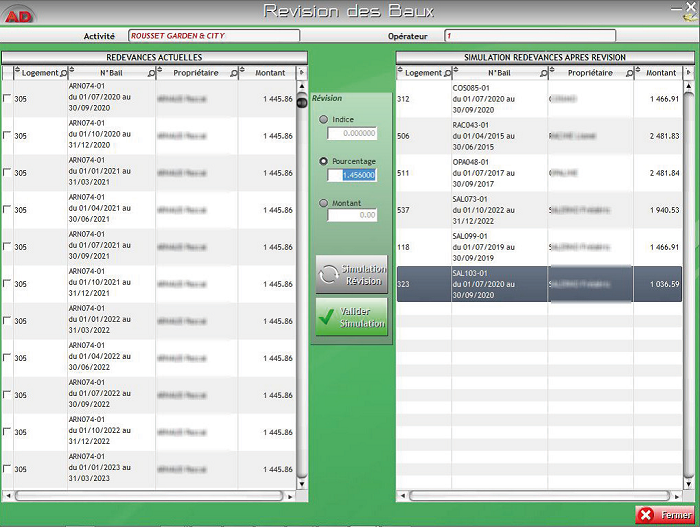Screen dimensions: 700x527
Task: Click the Valider Simulation button
Action: coord(351,318)
